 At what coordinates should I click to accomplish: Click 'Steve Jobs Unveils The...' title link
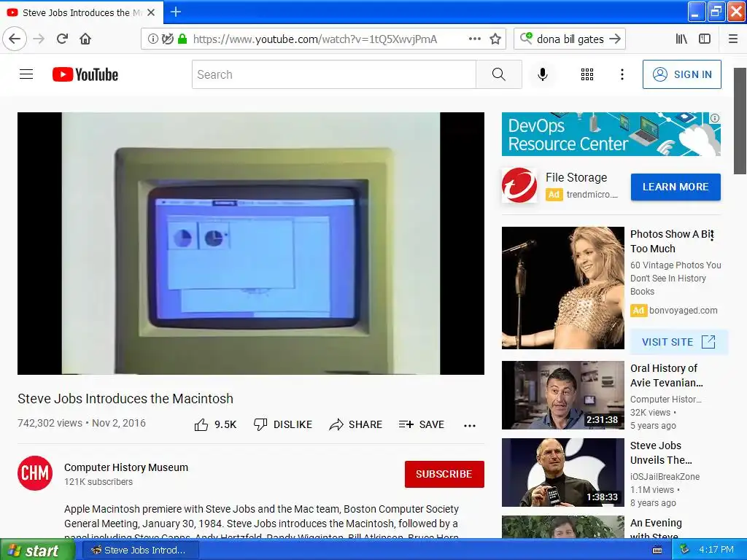661,452
